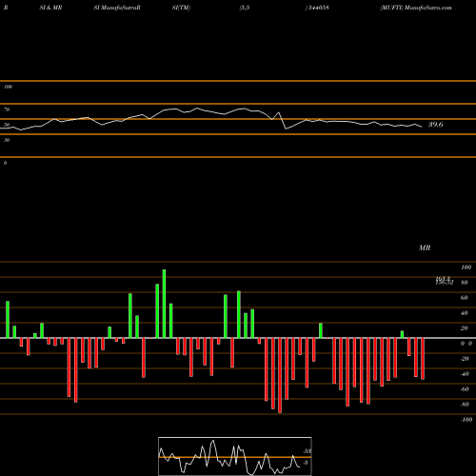Click the '(MUFTI) MunafaSutra.com' title text
The width and height of the screenshot is (476, 476).
[416, 8]
